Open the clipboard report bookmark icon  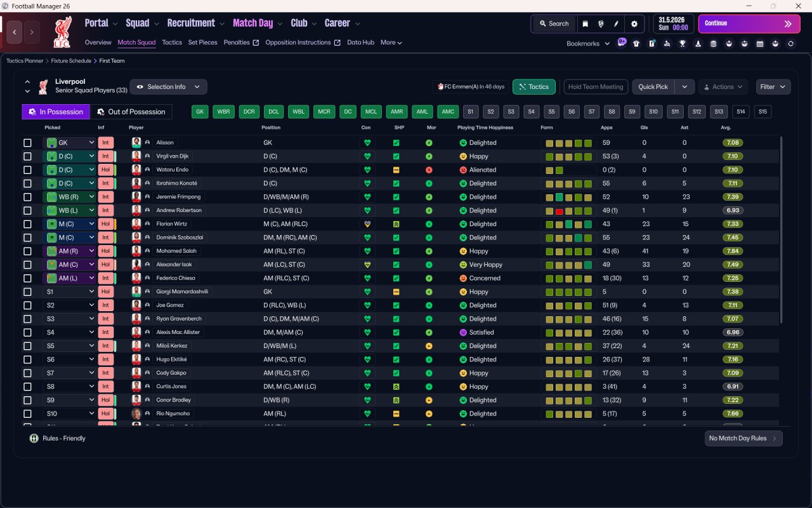pos(652,44)
